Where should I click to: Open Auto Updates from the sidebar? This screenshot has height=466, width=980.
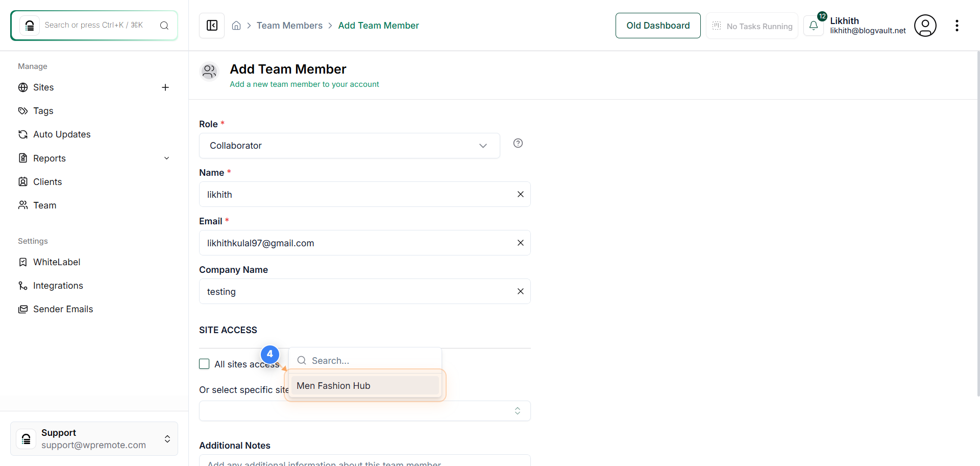coord(61,134)
